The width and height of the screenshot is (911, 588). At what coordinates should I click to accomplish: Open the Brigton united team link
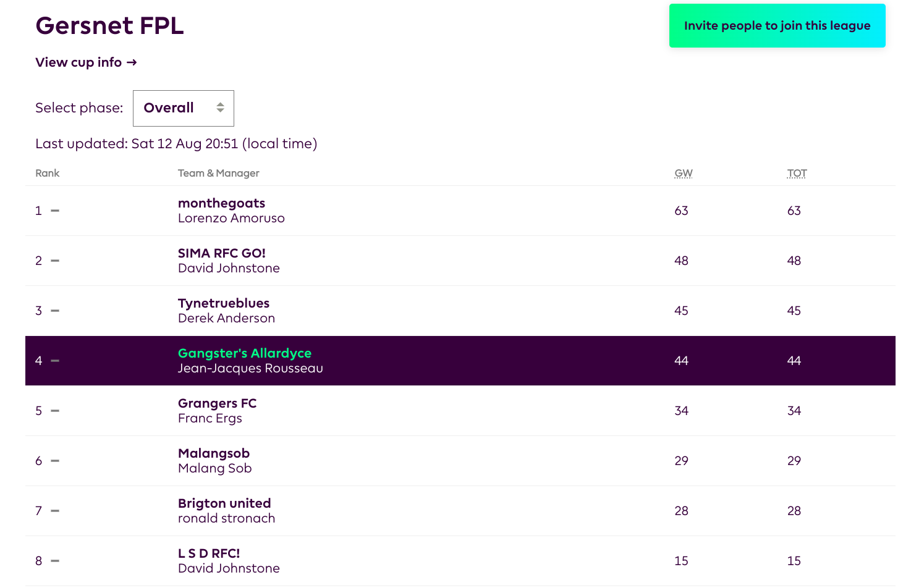224,503
